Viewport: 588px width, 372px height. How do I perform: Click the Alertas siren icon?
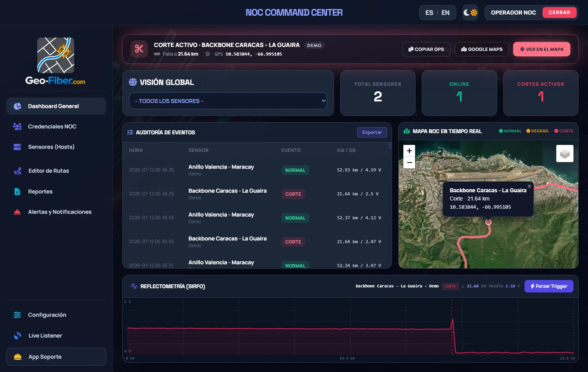point(17,212)
